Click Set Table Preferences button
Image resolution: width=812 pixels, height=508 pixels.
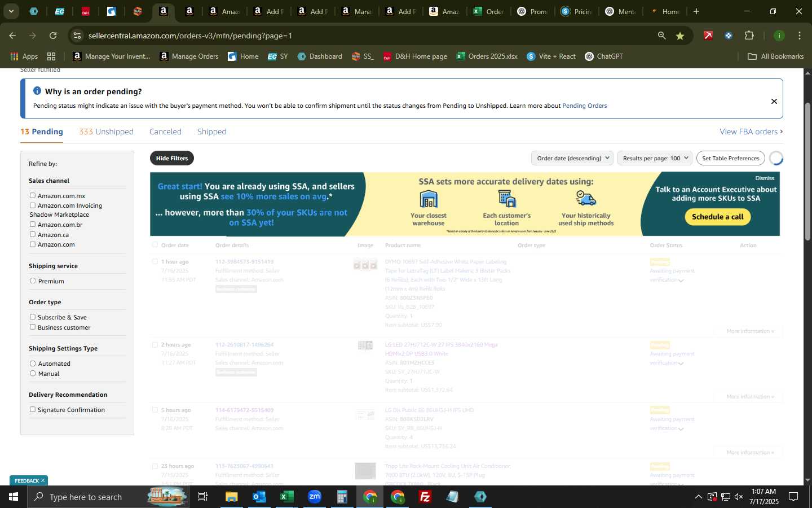(730, 158)
